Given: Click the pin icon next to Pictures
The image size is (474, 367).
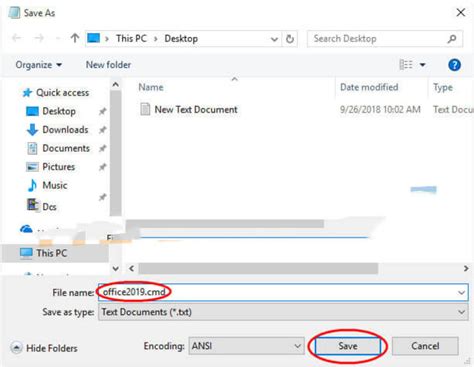Looking at the screenshot, I should pyautogui.click(x=102, y=167).
